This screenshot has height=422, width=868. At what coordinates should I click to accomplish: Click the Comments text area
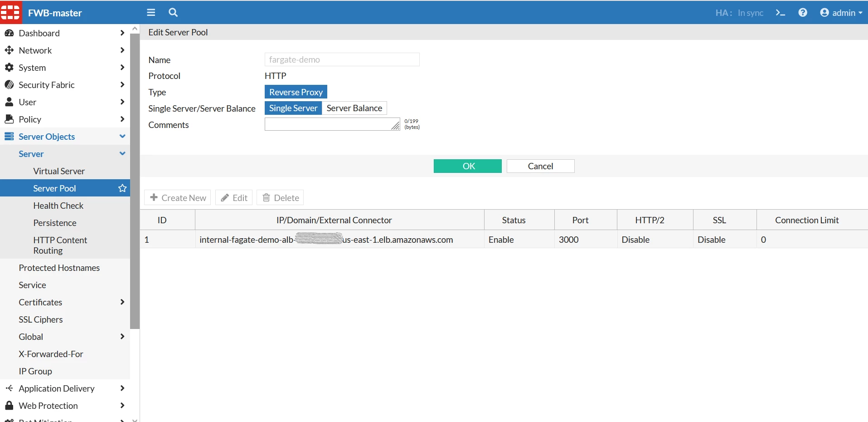coord(332,124)
